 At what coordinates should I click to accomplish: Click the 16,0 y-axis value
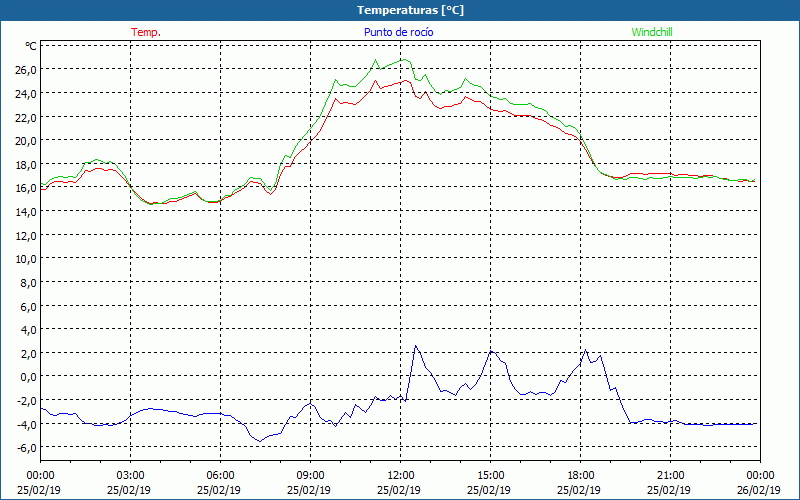click(26, 188)
